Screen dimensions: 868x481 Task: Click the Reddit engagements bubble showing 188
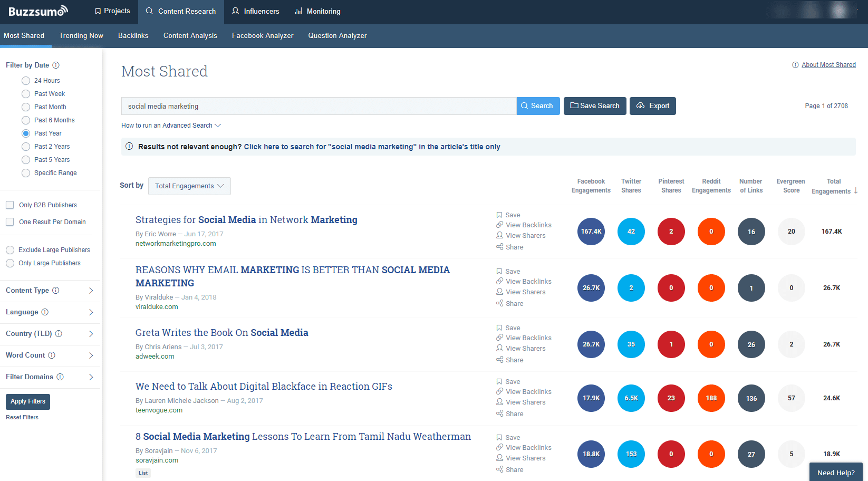pos(711,398)
